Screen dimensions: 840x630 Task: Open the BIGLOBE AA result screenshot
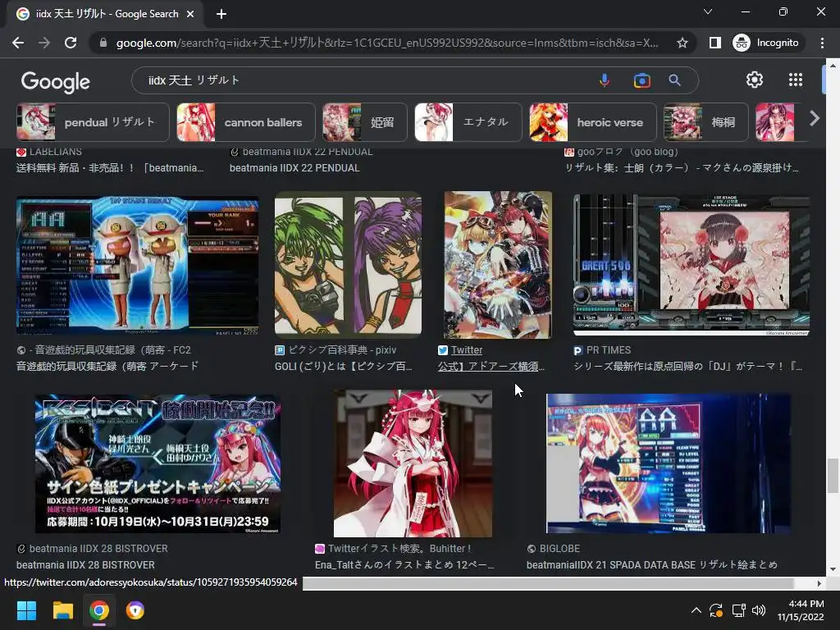[668, 463]
